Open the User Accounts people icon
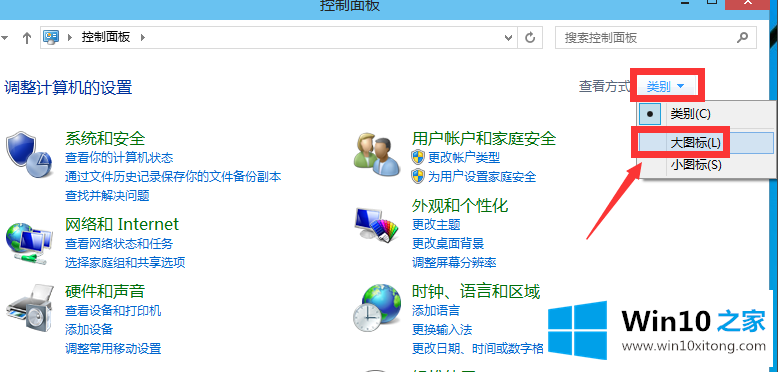 point(377,154)
